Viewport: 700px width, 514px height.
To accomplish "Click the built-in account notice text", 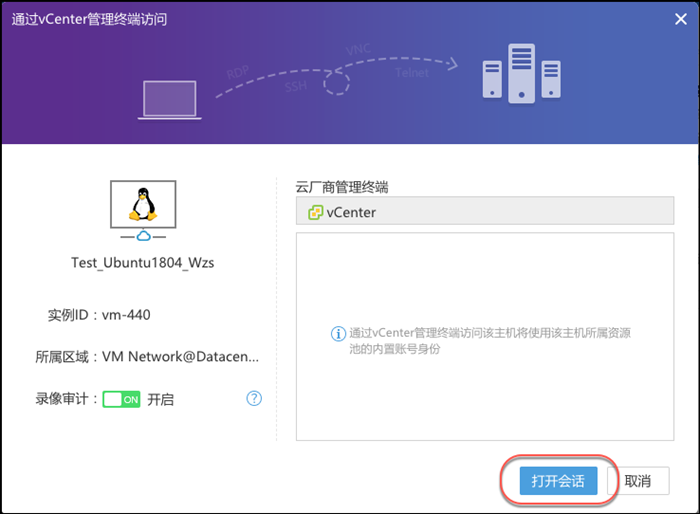I will pos(490,341).
